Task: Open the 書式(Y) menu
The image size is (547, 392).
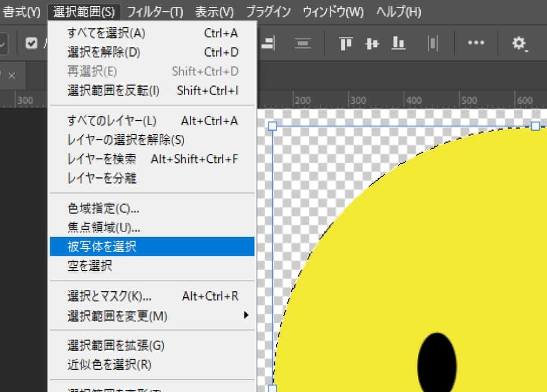Action: (x=21, y=12)
